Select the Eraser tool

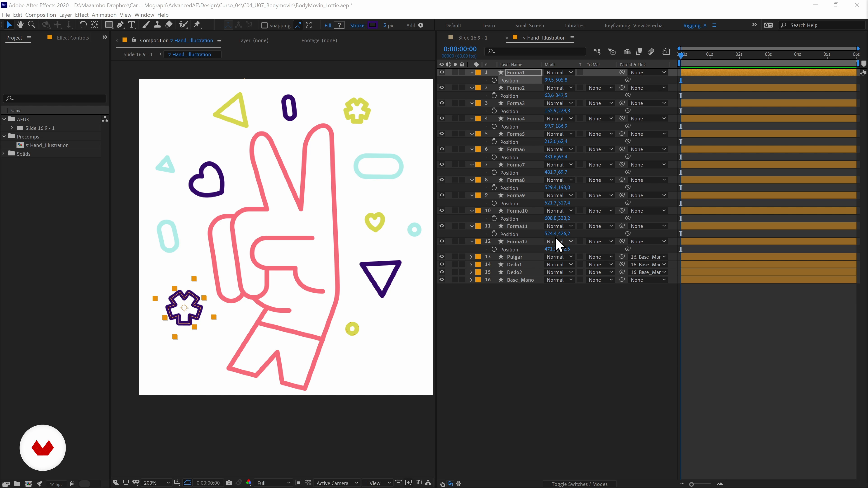click(x=169, y=25)
